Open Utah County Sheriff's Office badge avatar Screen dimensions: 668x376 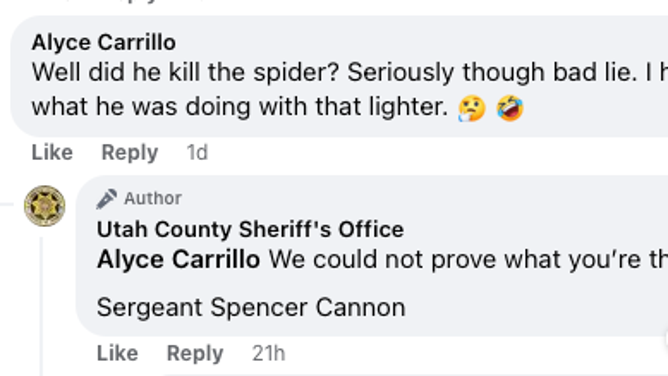[45, 206]
